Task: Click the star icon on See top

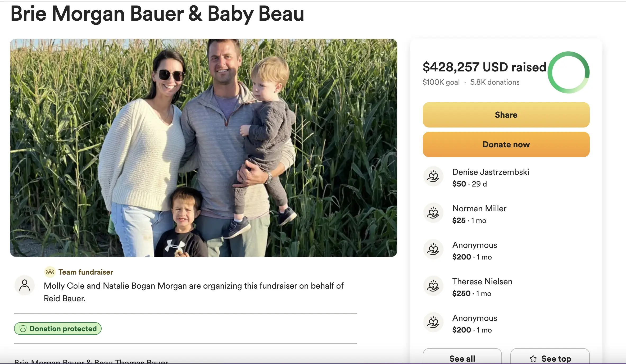Action: coord(533,358)
